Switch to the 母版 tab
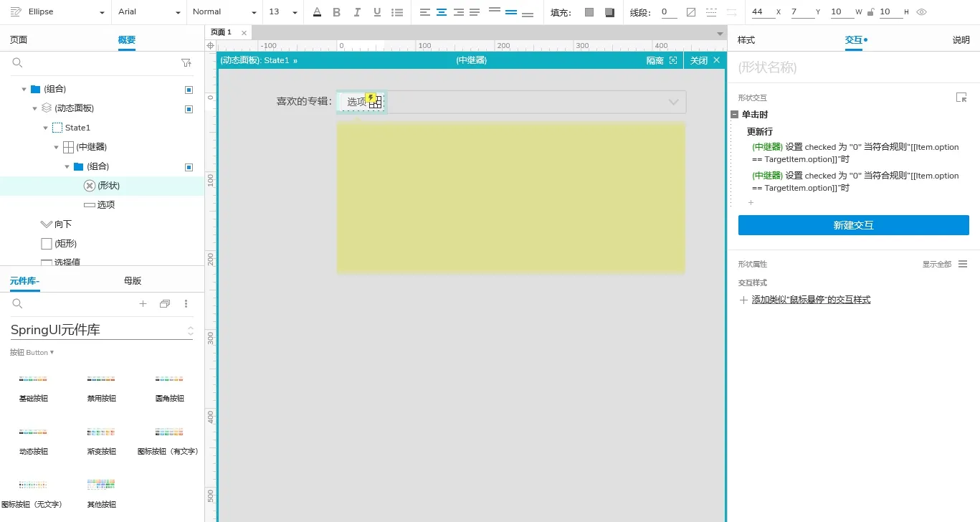Screen dimensions: 980x522 pos(133,281)
